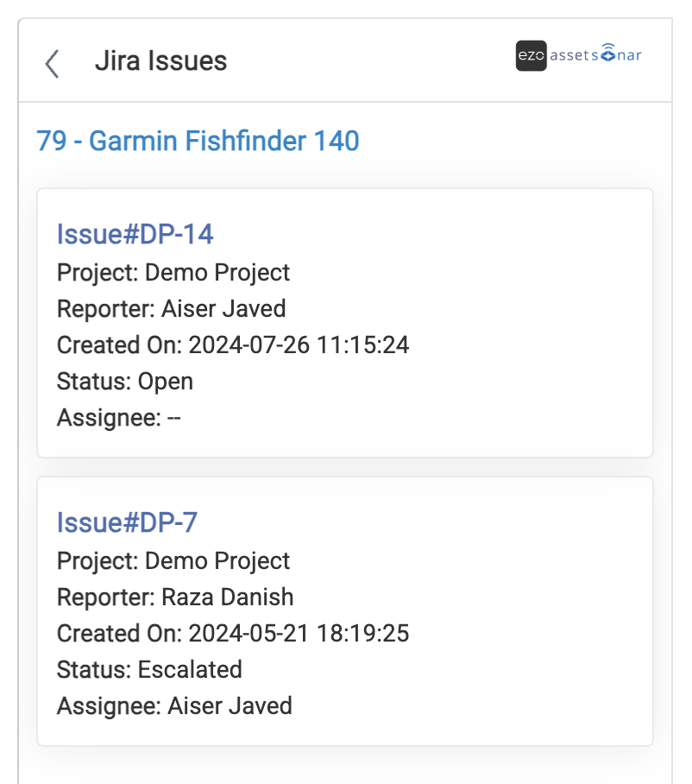Click Assignee Aiser Javed in DP-7 card
This screenshot has width=692, height=784.
click(x=174, y=706)
